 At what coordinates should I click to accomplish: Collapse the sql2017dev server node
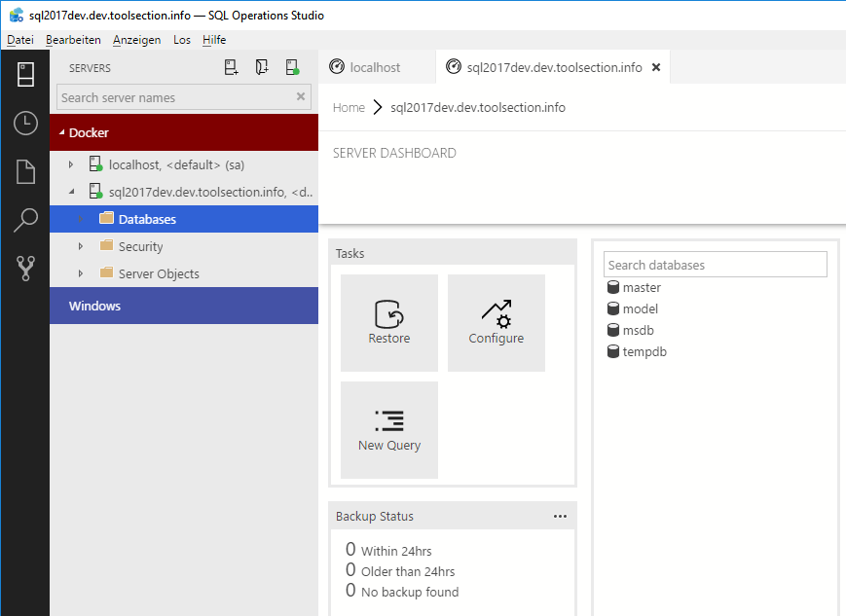click(x=71, y=192)
